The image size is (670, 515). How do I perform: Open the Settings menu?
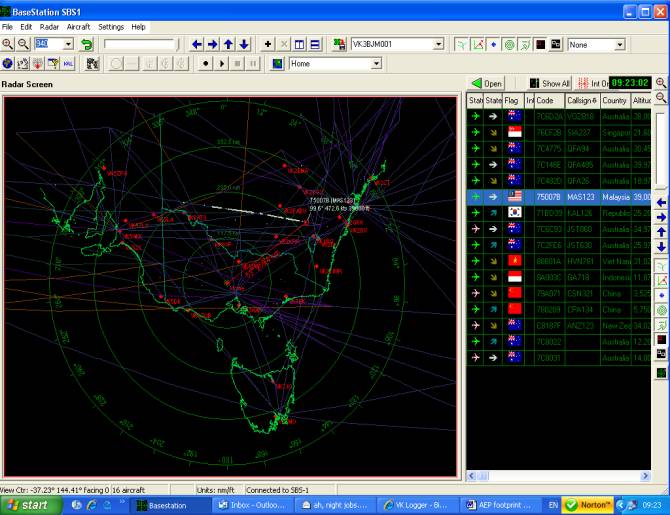[111, 27]
